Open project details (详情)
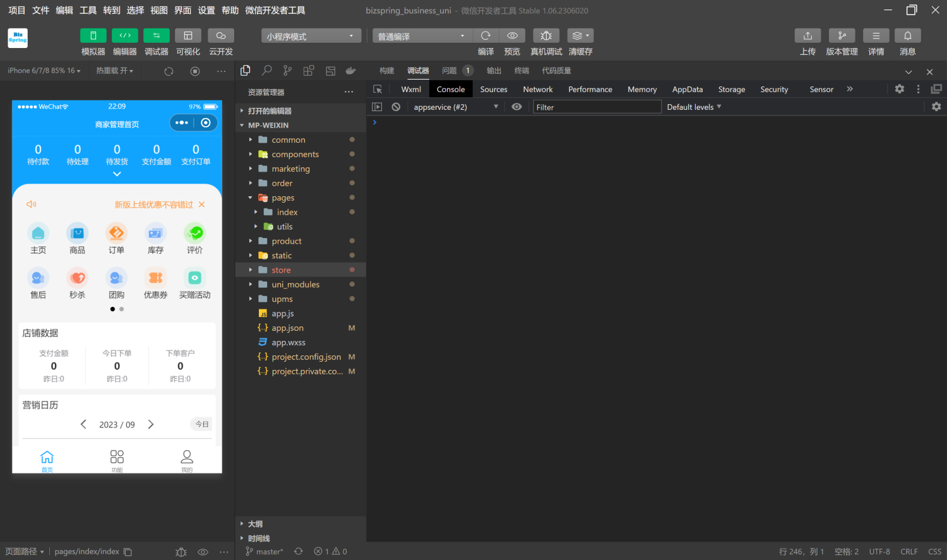 click(x=876, y=36)
